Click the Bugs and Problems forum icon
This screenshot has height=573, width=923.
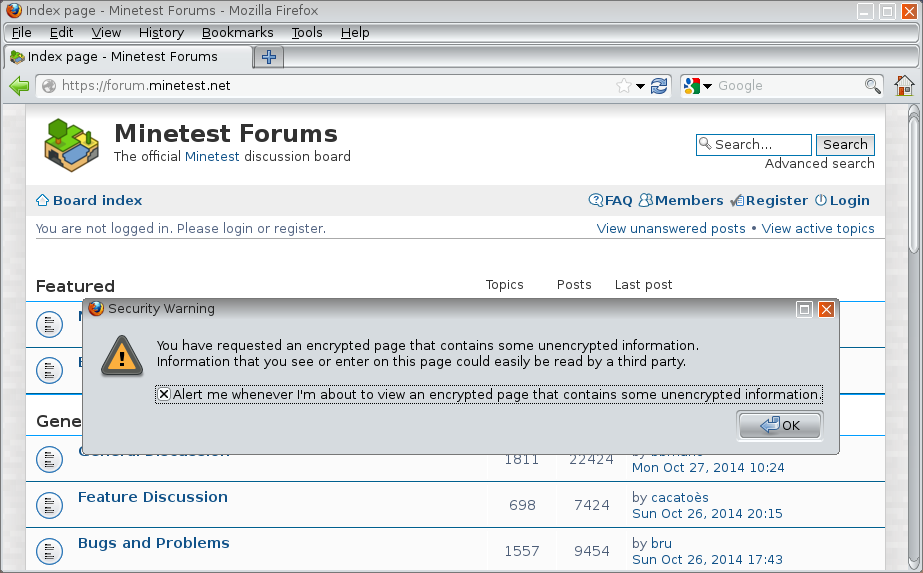point(49,551)
